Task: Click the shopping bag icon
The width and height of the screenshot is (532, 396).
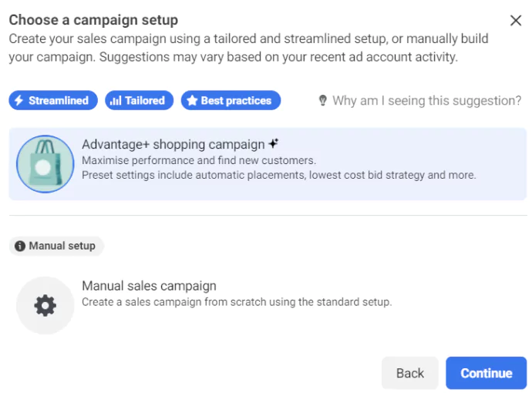Action: coord(45,164)
